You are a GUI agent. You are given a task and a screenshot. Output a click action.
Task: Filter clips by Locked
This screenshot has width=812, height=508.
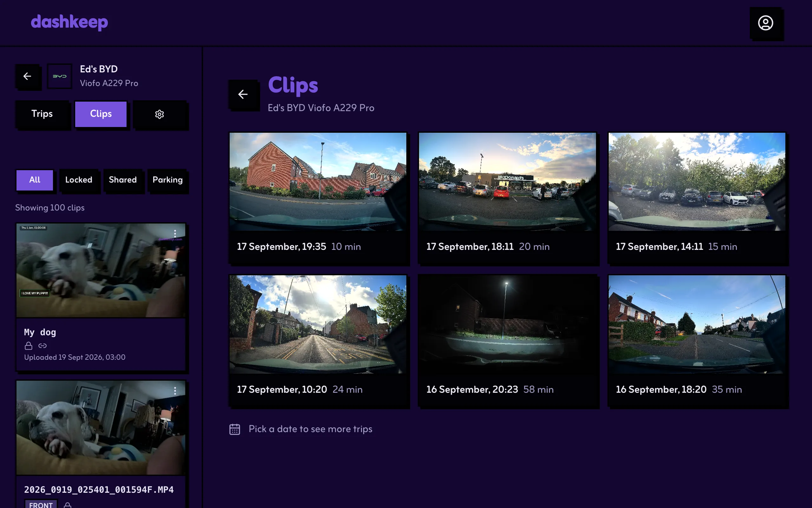[79, 180]
